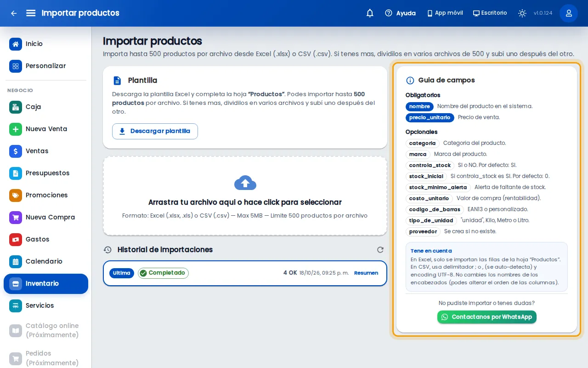Click the Ventas dollar icon
This screenshot has height=368, width=588.
tap(16, 151)
